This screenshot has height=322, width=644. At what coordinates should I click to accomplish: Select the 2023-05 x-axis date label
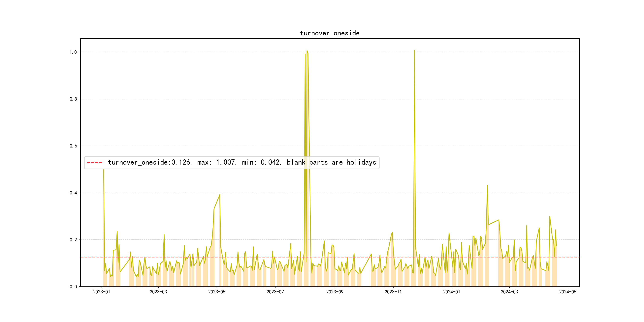[x=217, y=292]
